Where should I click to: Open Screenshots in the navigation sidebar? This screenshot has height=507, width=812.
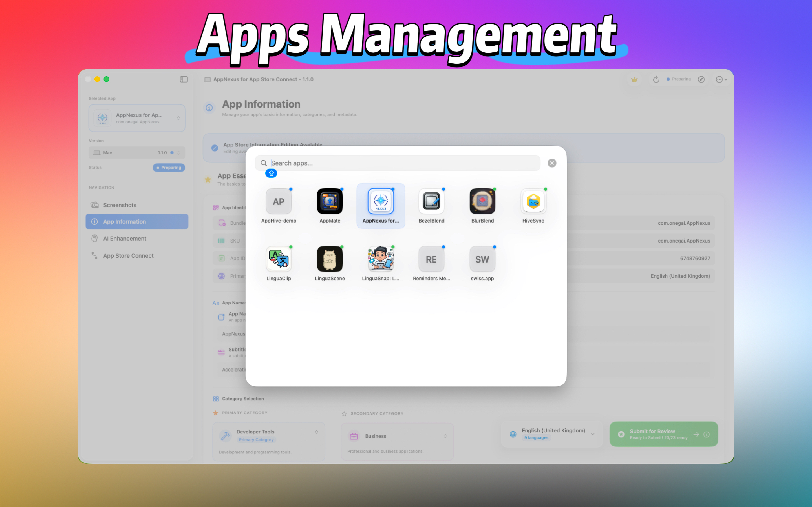click(120, 205)
